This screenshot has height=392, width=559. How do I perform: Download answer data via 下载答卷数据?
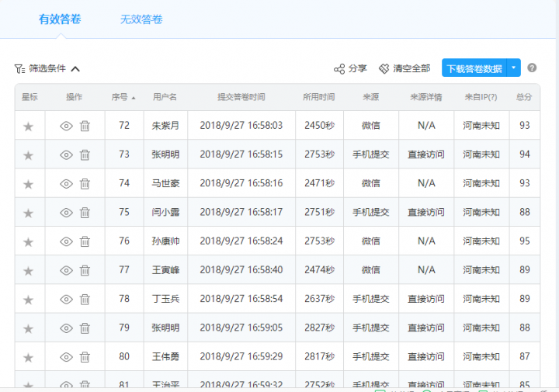(x=474, y=68)
